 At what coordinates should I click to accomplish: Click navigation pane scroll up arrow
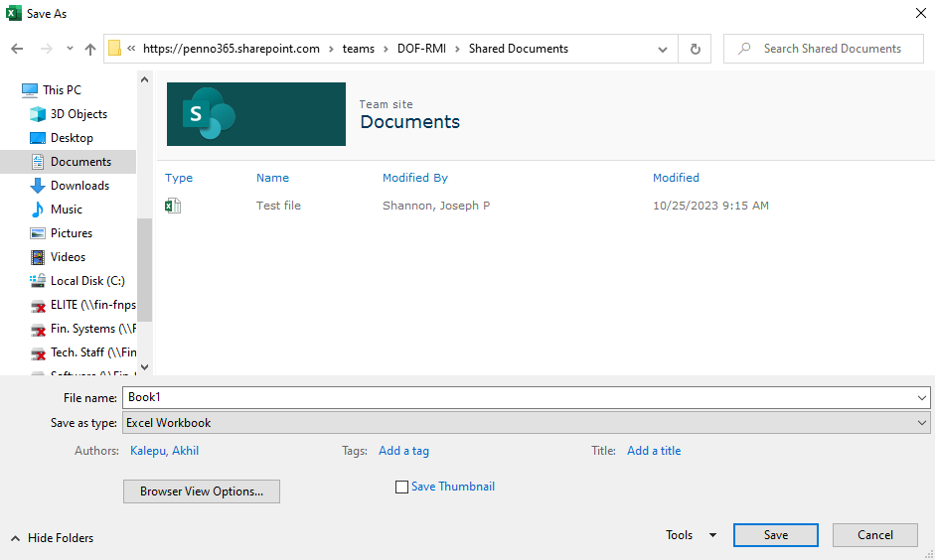[144, 79]
